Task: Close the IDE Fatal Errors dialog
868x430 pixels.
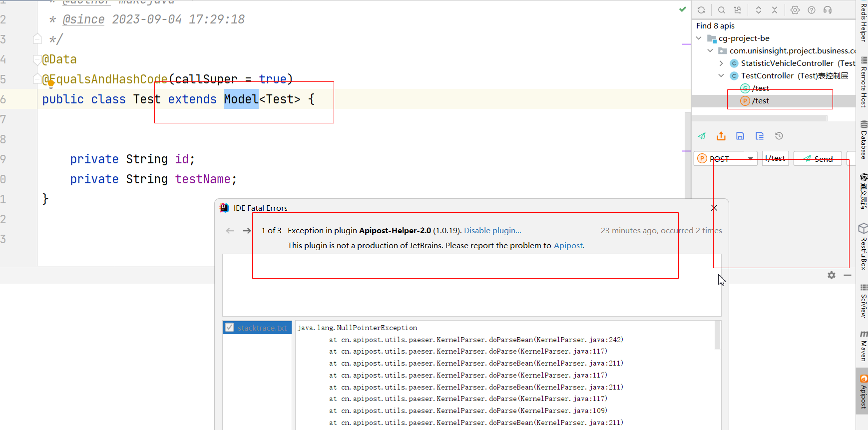Action: coord(714,208)
